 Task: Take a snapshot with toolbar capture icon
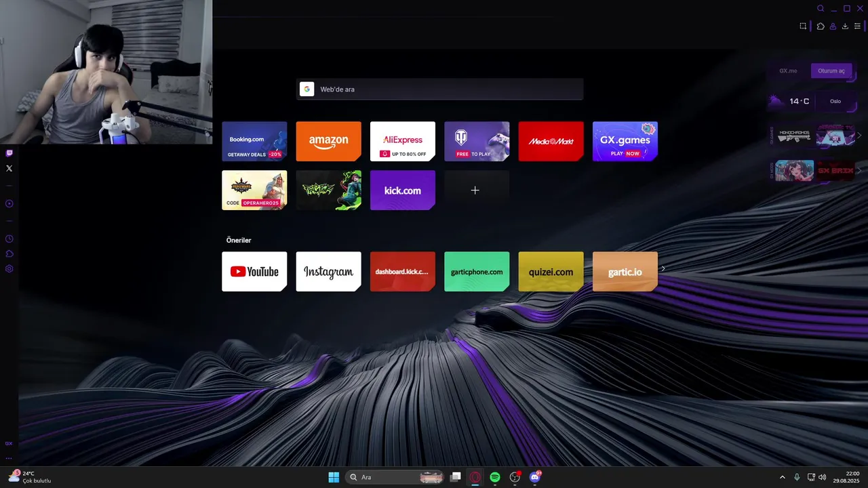[803, 26]
